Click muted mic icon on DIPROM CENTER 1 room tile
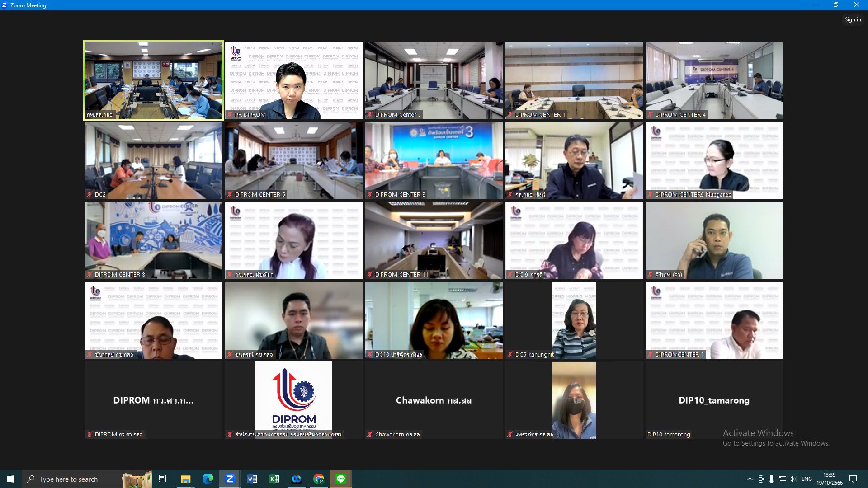 point(510,115)
